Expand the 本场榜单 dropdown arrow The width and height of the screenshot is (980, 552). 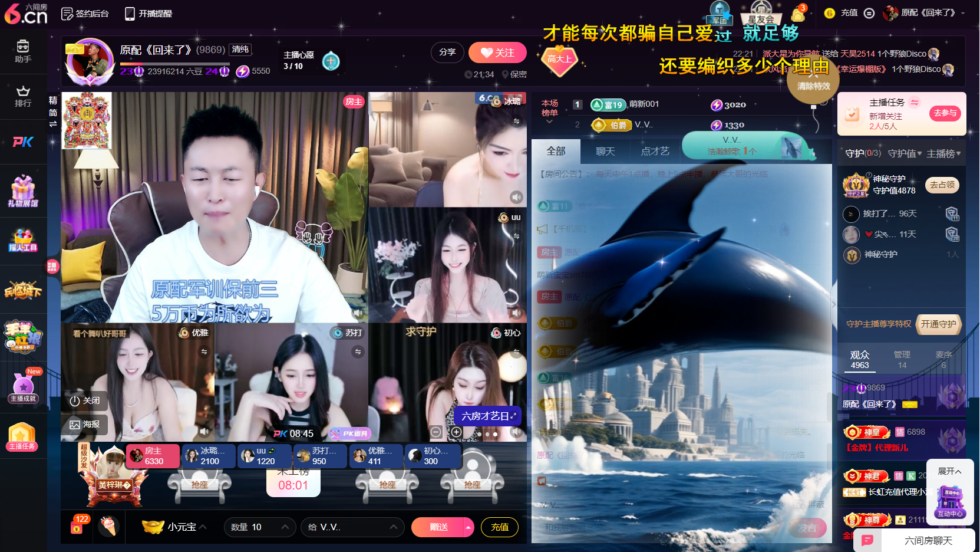click(x=550, y=121)
